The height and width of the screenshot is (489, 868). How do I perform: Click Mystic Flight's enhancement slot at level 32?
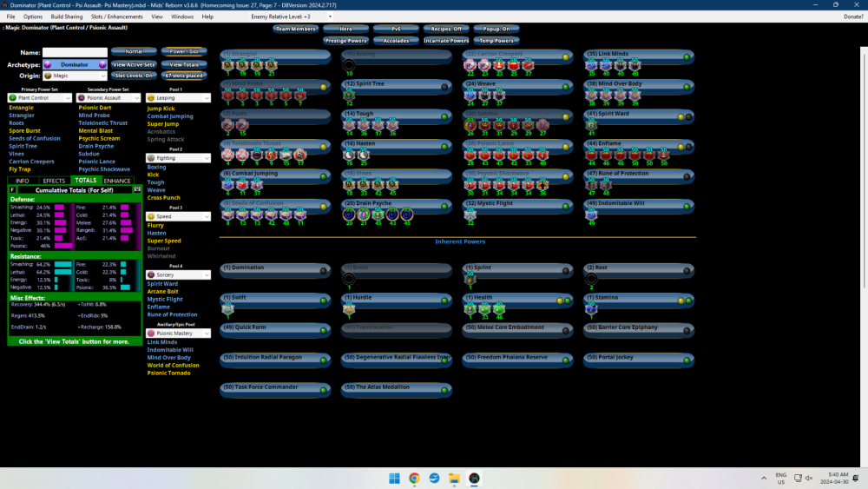coord(470,215)
